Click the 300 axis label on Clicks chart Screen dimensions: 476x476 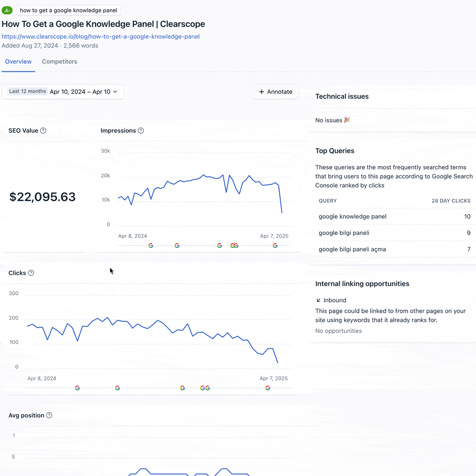(13, 293)
